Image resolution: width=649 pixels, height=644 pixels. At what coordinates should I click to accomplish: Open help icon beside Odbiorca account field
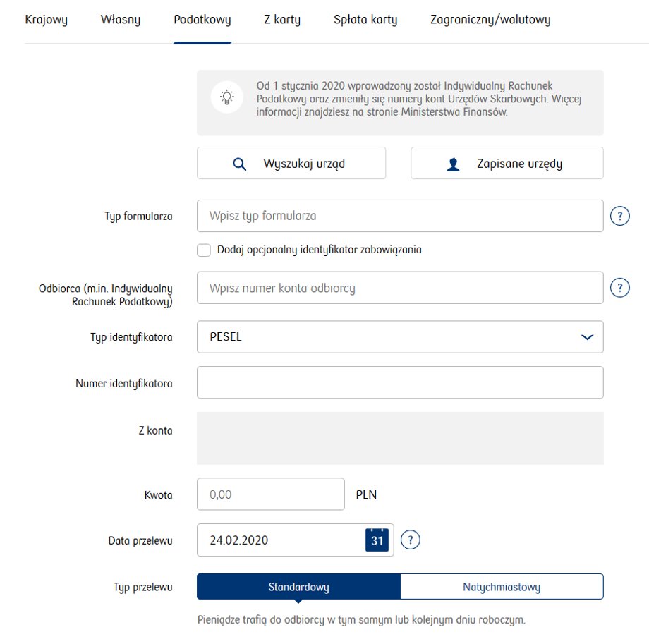click(x=619, y=288)
